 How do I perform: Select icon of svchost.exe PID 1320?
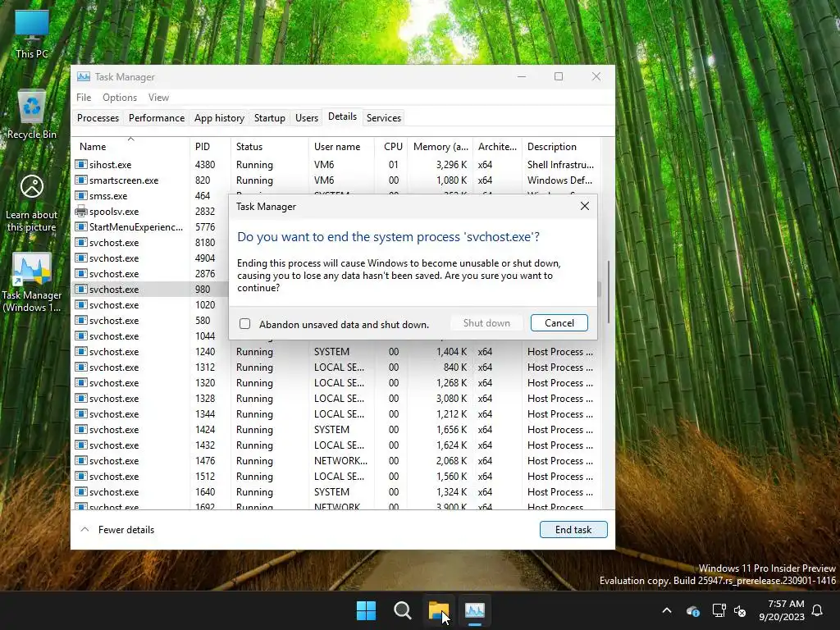click(x=81, y=382)
